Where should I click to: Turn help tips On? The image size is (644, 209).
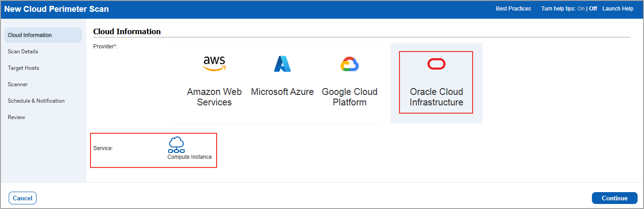click(581, 9)
